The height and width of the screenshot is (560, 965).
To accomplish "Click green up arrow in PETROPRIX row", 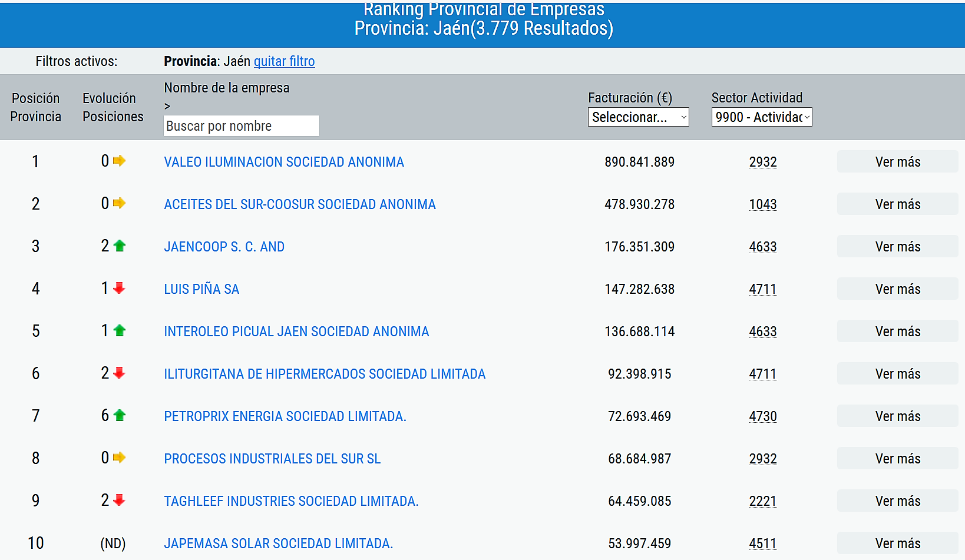I will point(120,415).
